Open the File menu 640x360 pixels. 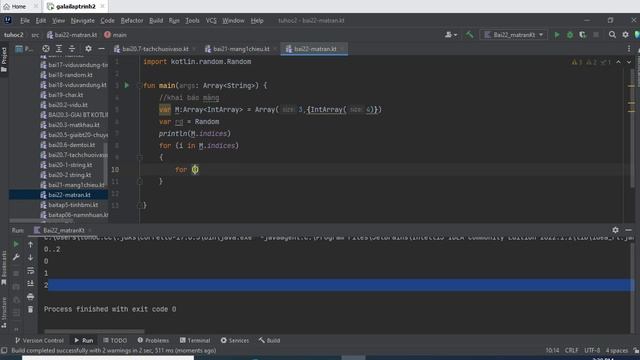(25, 20)
